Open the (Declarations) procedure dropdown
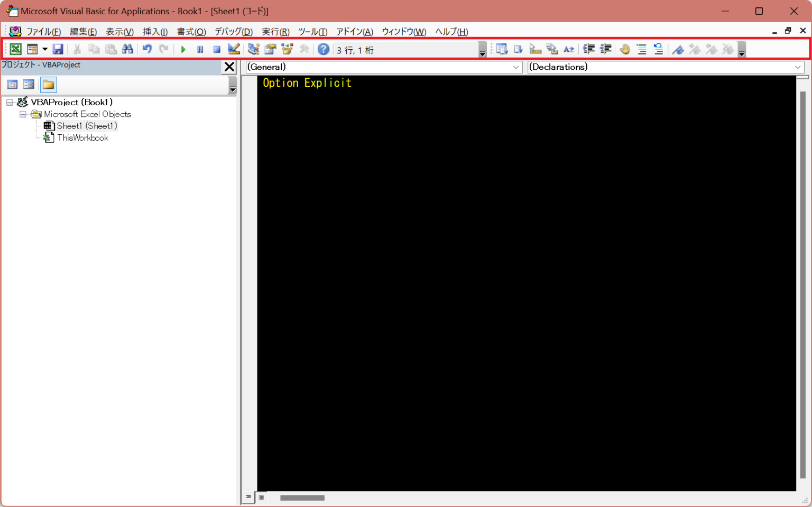This screenshot has height=507, width=812. coord(798,67)
